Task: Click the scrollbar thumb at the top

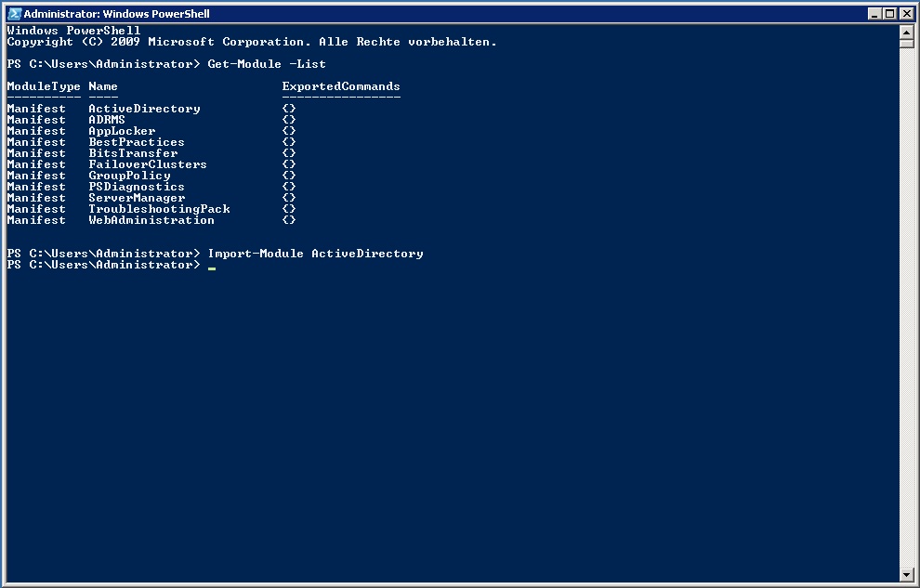Action: (x=907, y=45)
